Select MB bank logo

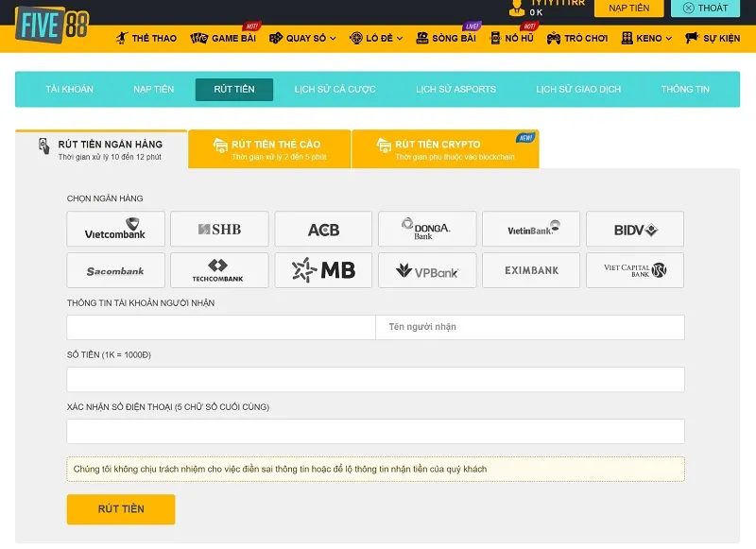pos(323,270)
